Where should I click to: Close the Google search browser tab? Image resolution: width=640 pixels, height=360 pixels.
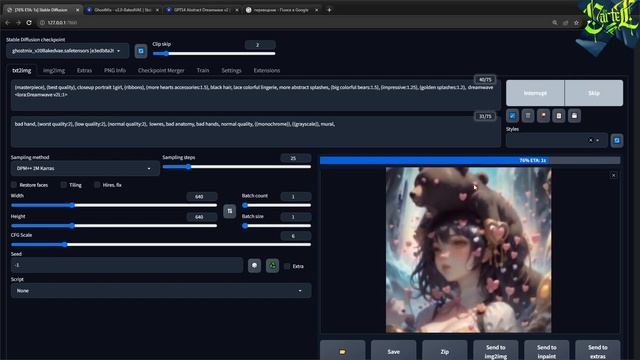click(x=316, y=10)
